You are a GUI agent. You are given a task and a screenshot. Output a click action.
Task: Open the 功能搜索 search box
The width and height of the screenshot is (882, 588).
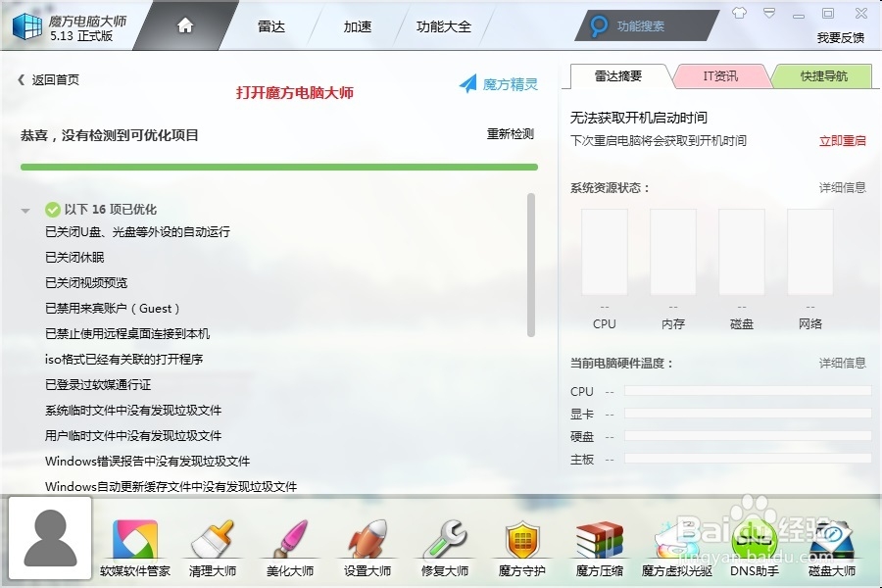(642, 25)
